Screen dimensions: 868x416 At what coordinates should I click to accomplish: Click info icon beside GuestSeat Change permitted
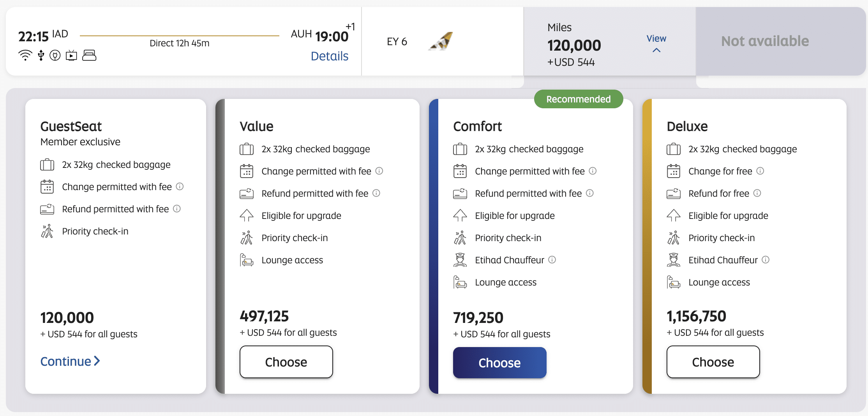click(180, 187)
